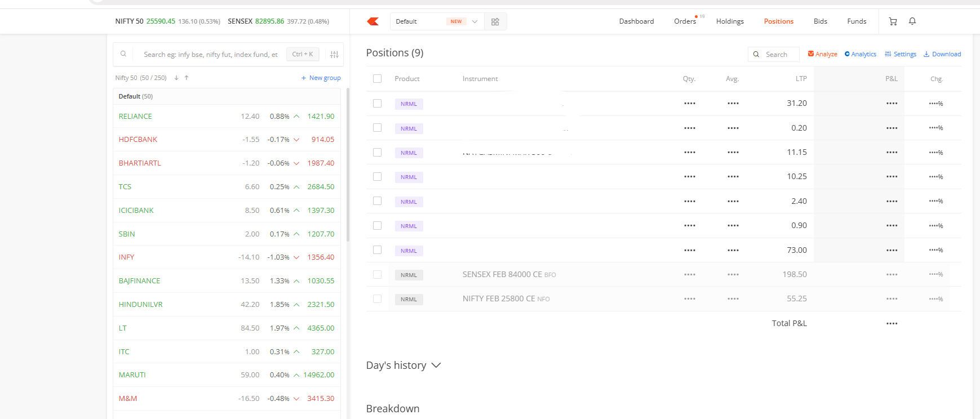
Task: Open the grid layout icon beside Default
Action: click(x=495, y=21)
